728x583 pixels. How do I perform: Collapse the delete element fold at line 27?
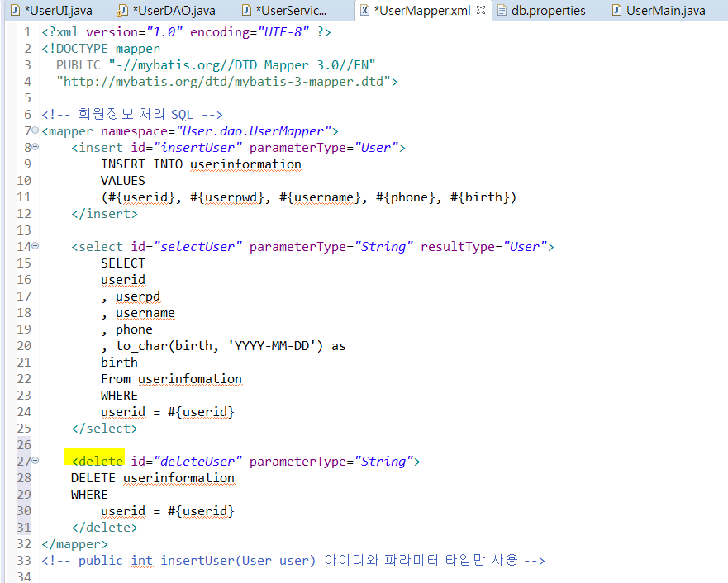(x=36, y=461)
